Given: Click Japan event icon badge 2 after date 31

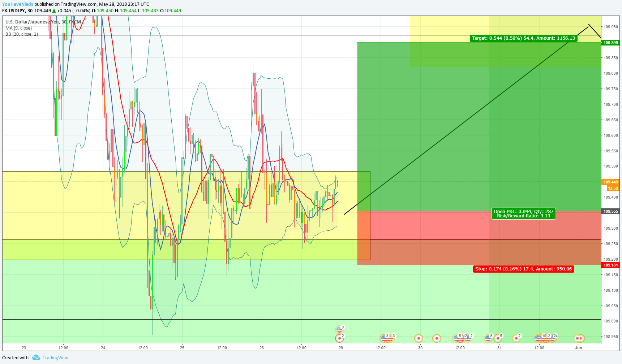Looking at the screenshot, I should point(516,338).
